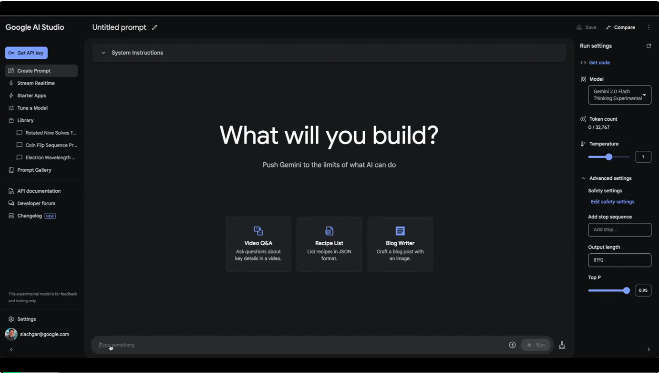
Task: Click the Top P slider handle
Action: click(x=626, y=290)
